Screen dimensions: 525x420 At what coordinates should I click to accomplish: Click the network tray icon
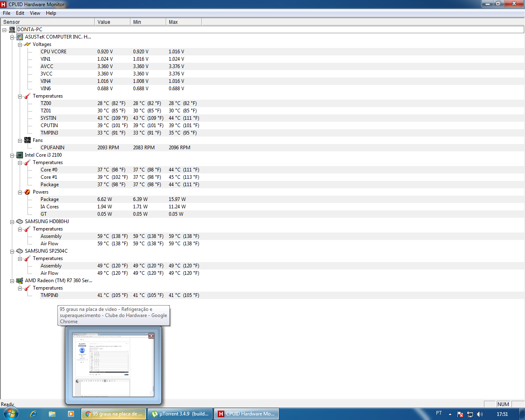point(470,414)
